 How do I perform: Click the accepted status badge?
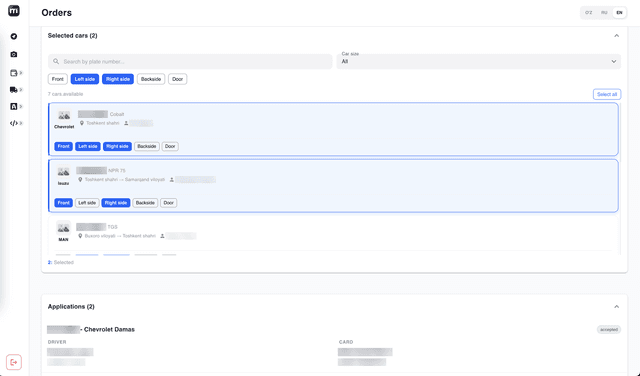click(x=609, y=329)
